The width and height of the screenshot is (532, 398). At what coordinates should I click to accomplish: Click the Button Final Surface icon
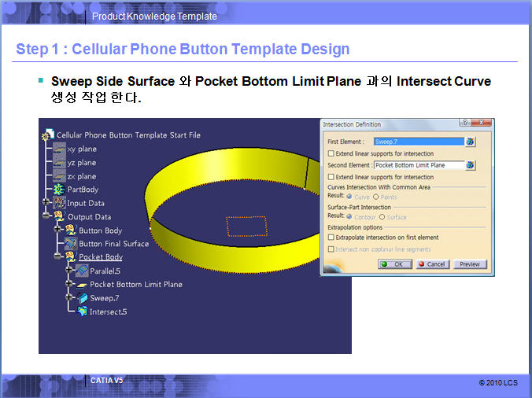[71, 244]
